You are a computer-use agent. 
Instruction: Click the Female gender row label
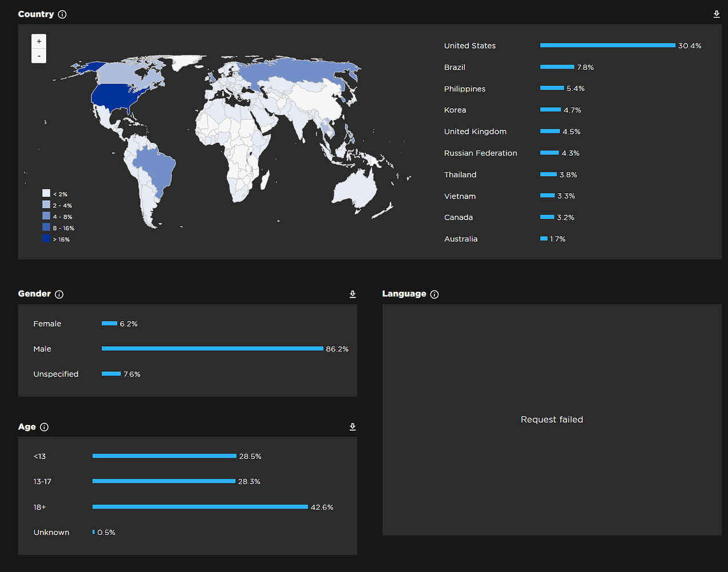(47, 323)
